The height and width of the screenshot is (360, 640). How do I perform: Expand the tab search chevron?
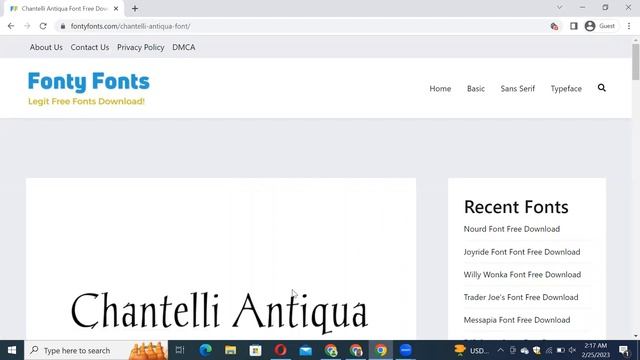point(560,7)
